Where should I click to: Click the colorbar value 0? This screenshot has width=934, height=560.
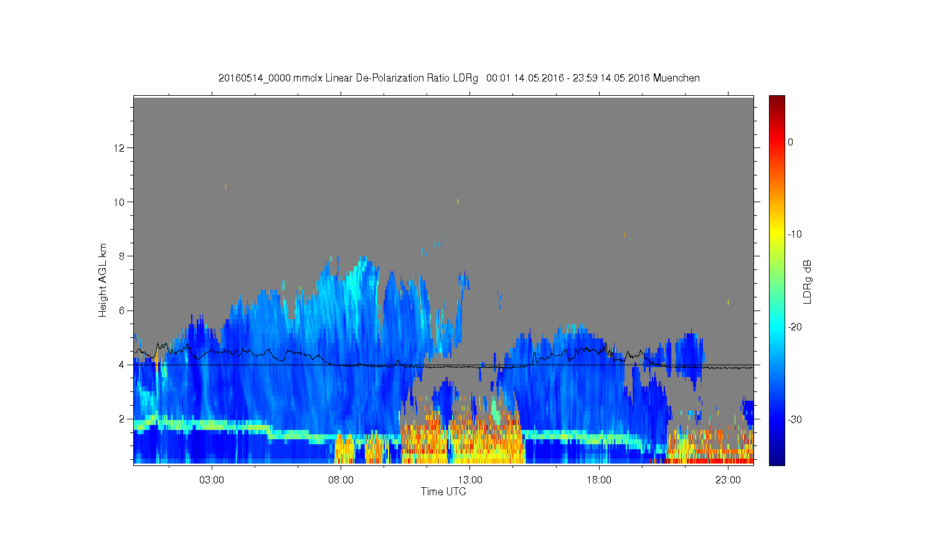click(x=791, y=142)
